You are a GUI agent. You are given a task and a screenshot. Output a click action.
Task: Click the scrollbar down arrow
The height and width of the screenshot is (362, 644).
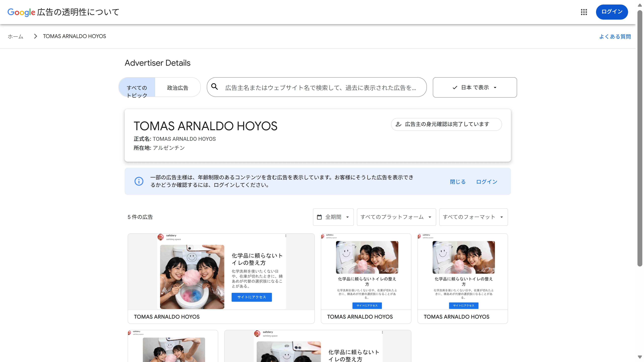(640, 357)
